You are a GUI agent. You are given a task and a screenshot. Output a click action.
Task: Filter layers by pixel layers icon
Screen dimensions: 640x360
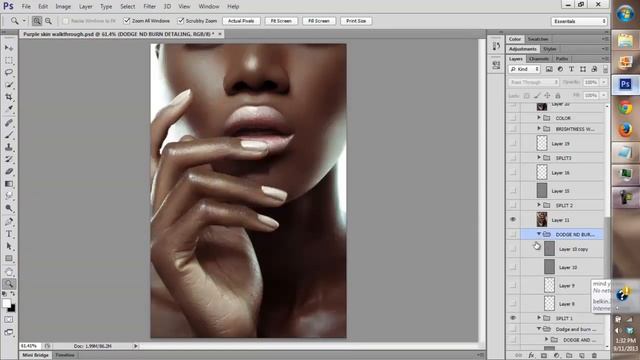[x=549, y=69]
